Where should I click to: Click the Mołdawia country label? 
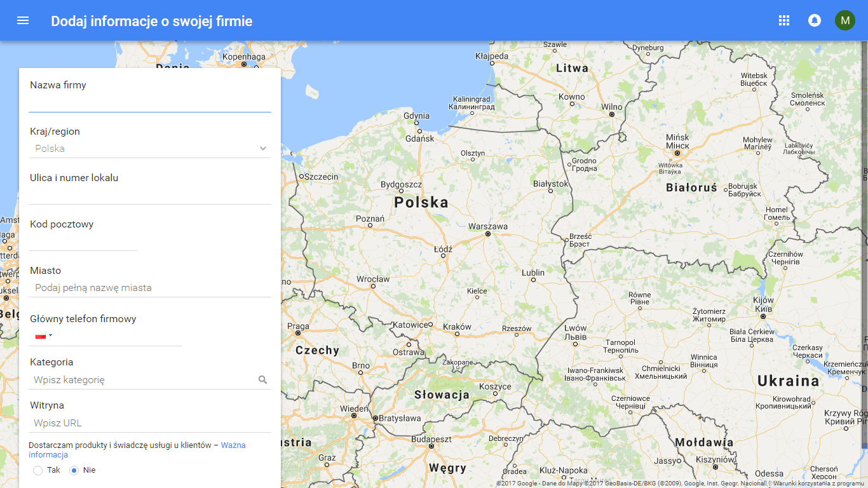pyautogui.click(x=704, y=442)
